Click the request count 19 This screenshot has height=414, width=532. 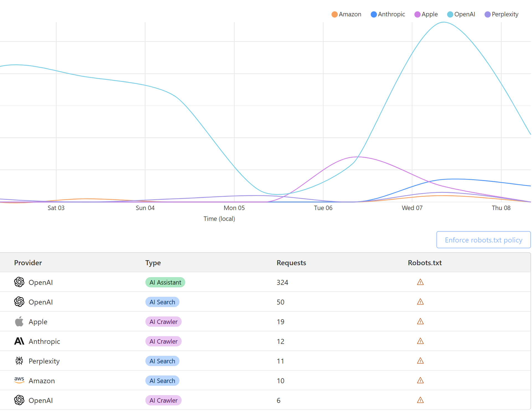(x=281, y=322)
